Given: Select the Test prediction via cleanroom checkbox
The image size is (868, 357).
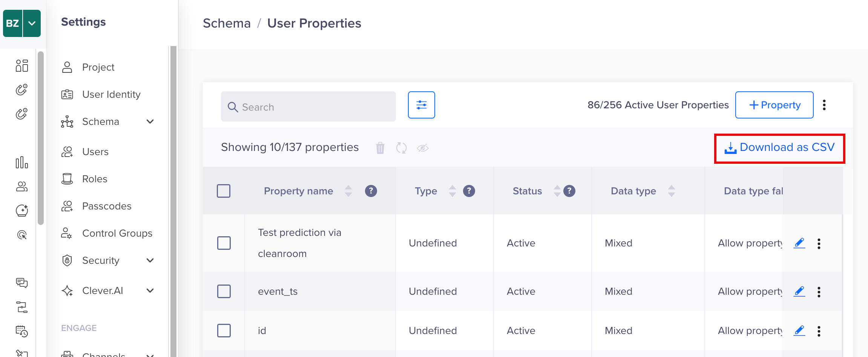Looking at the screenshot, I should tap(224, 243).
